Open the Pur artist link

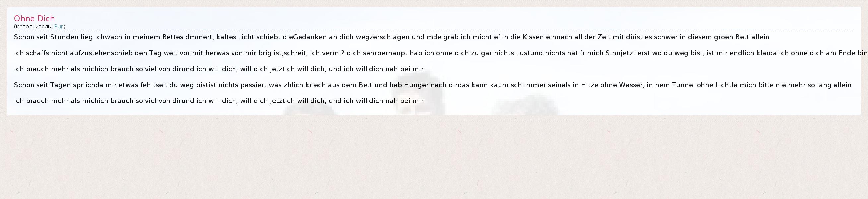tap(59, 27)
